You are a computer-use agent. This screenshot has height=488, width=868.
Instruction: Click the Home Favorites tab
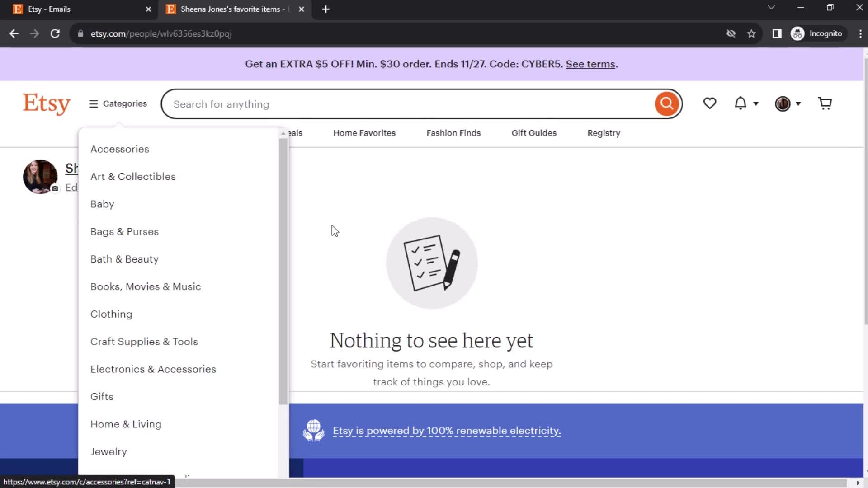(x=364, y=133)
